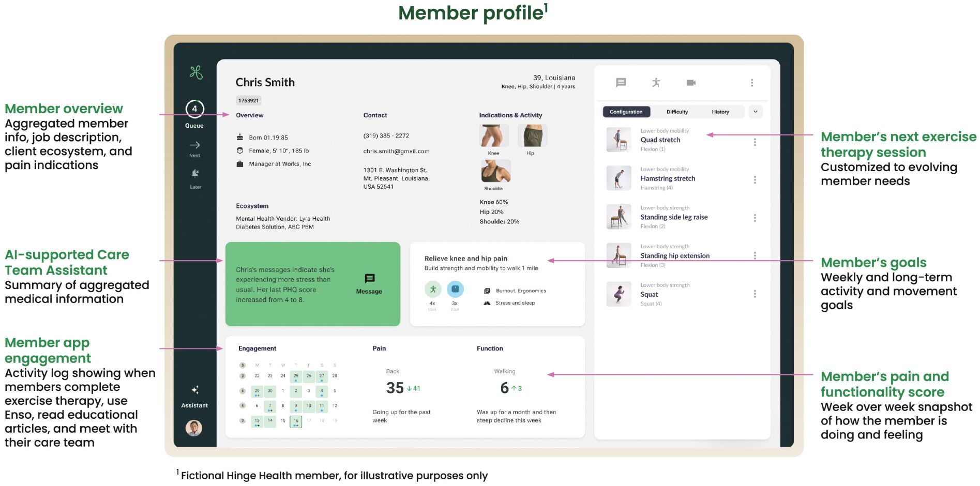This screenshot has height=486, width=980.
Task: Open the Quad stretch options menu
Action: (755, 142)
